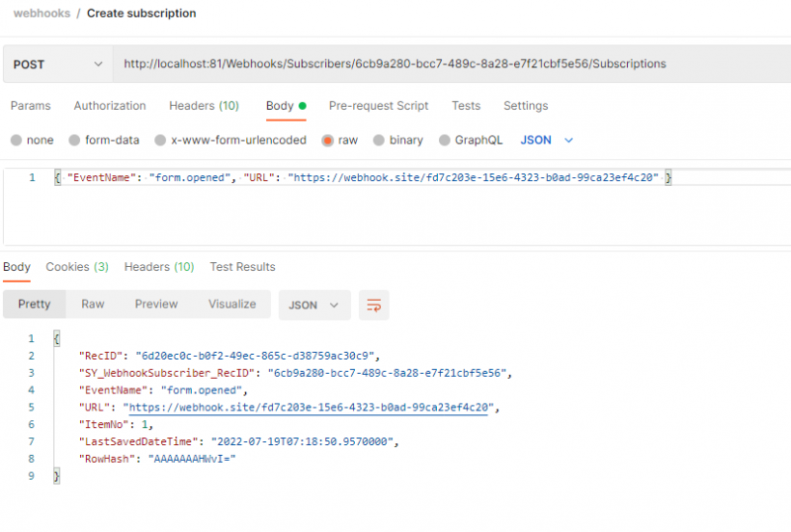This screenshot has height=532, width=791.
Task: Choose the GraphQL body option
Action: tap(445, 140)
